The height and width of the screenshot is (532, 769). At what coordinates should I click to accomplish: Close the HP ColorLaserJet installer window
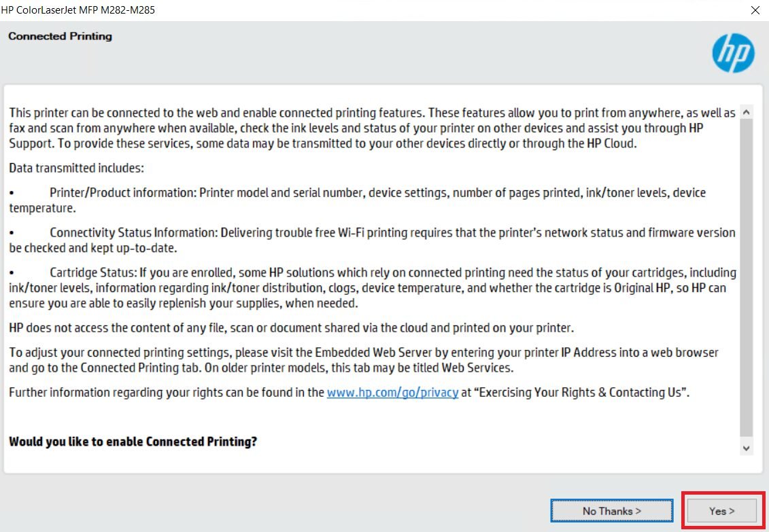click(x=755, y=10)
